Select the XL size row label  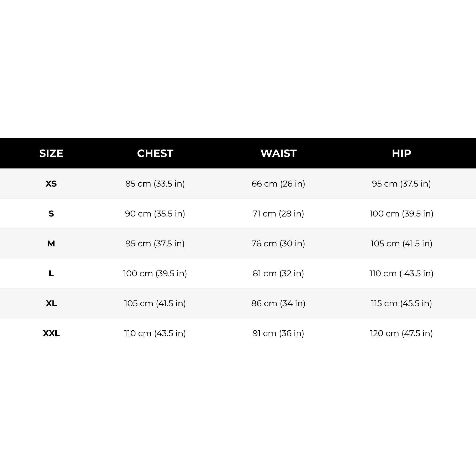[x=51, y=303]
